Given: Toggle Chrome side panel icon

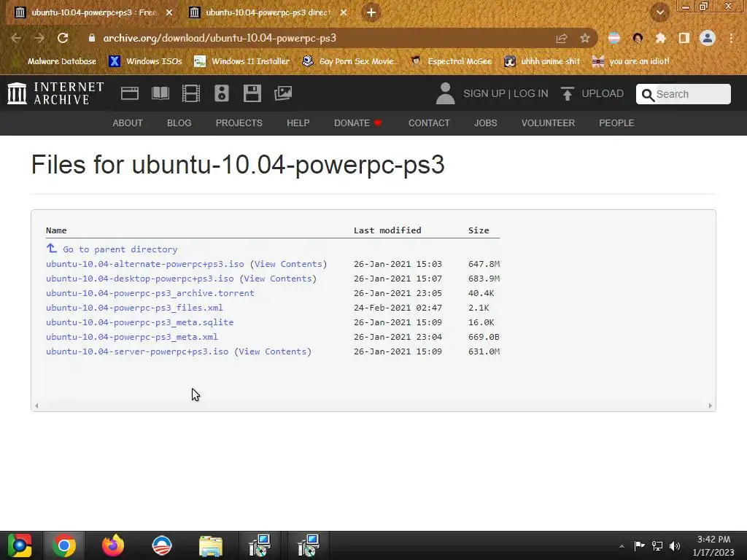Looking at the screenshot, I should 684,38.
